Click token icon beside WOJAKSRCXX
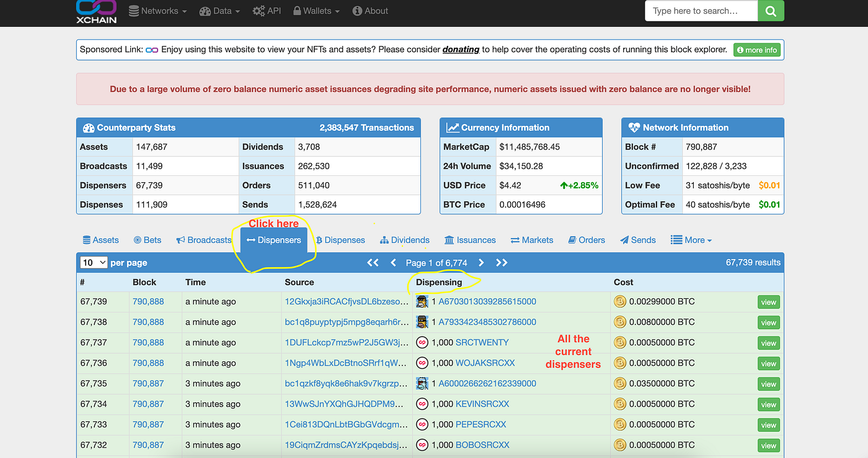The image size is (868, 458). (x=422, y=363)
